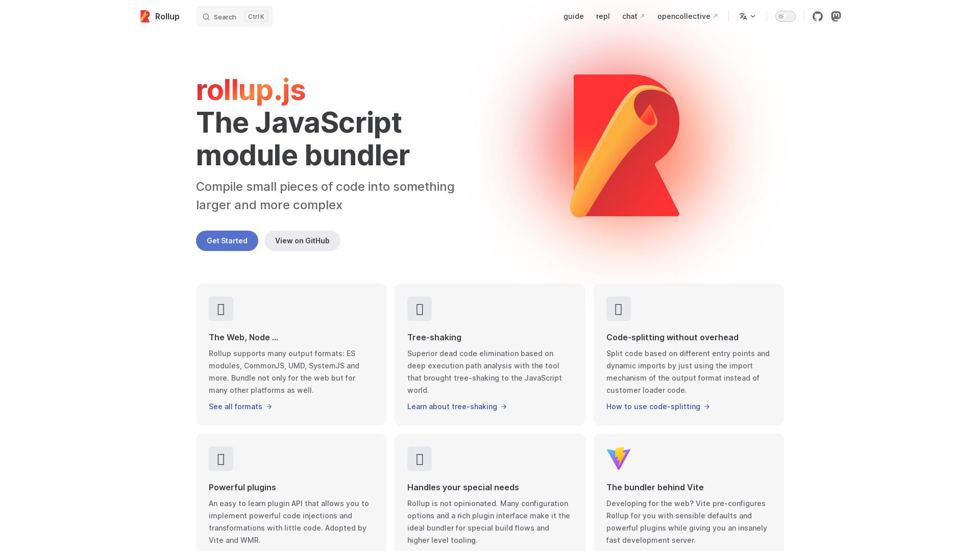
Task: Open the opencollective external link
Action: pyautogui.click(x=688, y=16)
